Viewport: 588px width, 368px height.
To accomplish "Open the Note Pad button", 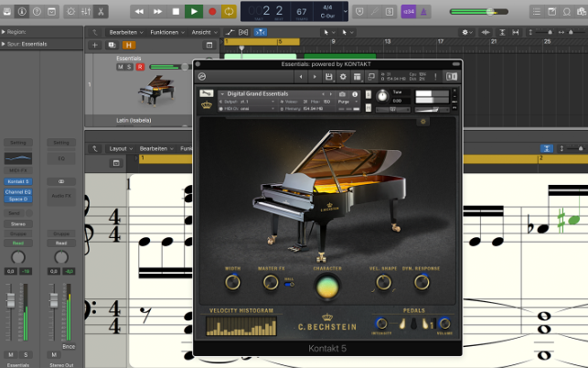I will coord(552,12).
